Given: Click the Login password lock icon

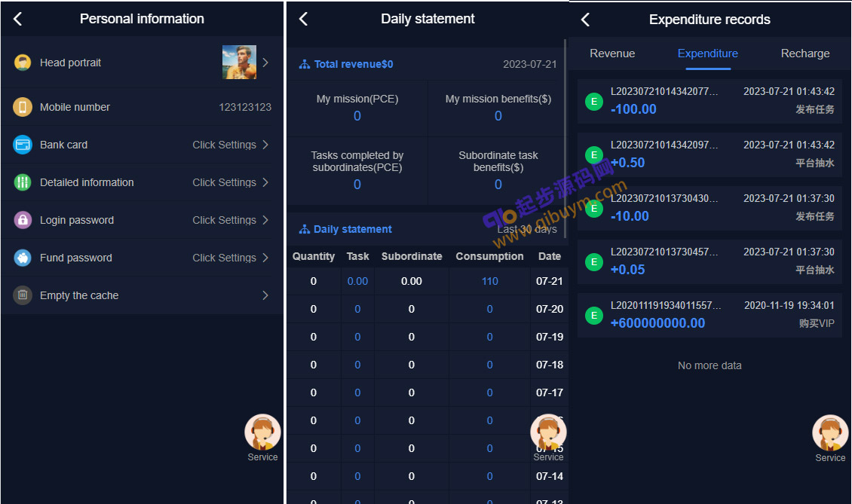Looking at the screenshot, I should pos(23,220).
